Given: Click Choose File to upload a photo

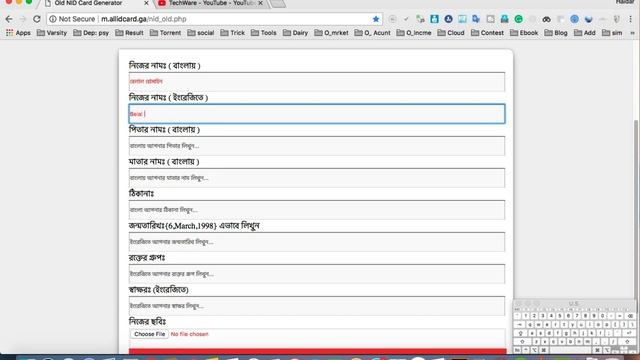Looking at the screenshot, I should [x=149, y=334].
